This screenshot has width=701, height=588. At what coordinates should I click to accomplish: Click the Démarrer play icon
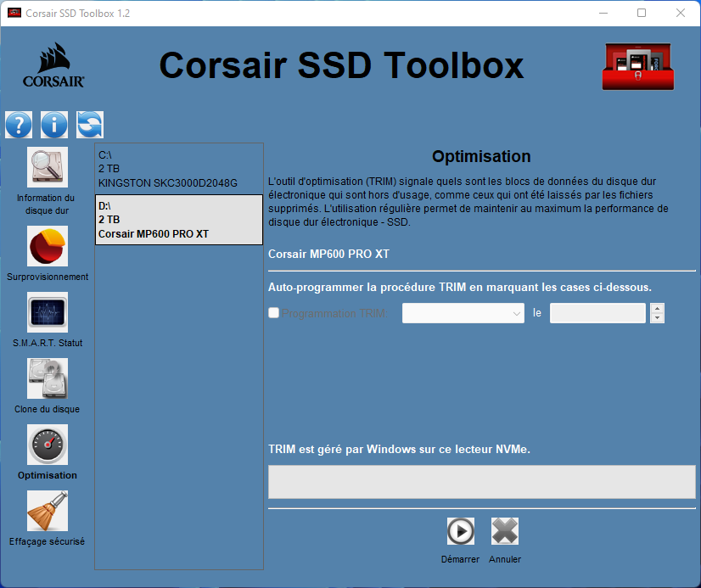(461, 531)
